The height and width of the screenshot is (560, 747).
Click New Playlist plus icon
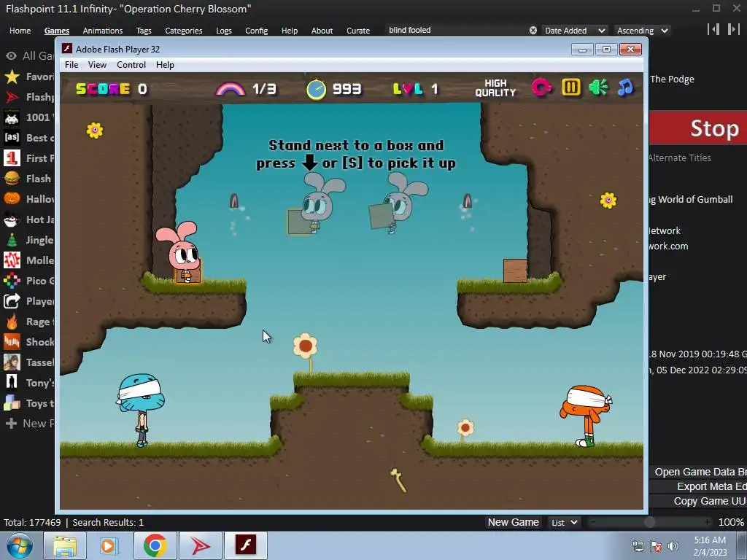point(11,424)
